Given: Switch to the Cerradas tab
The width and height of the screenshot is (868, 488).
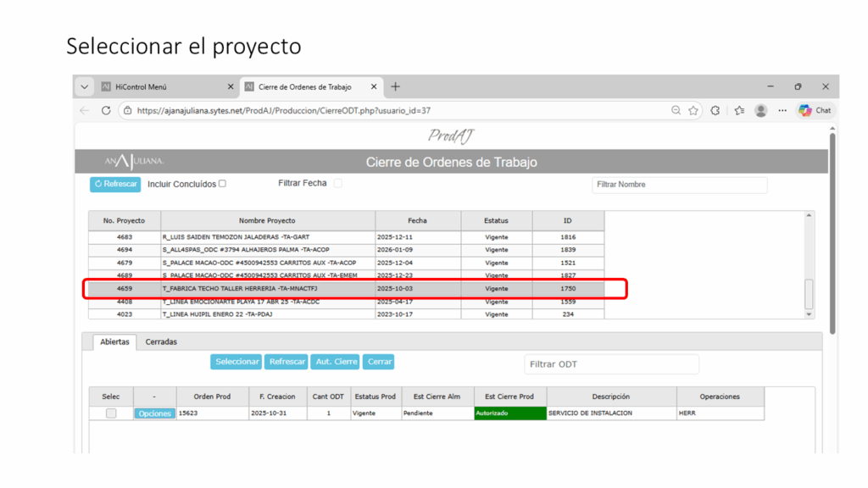Looking at the screenshot, I should (161, 342).
